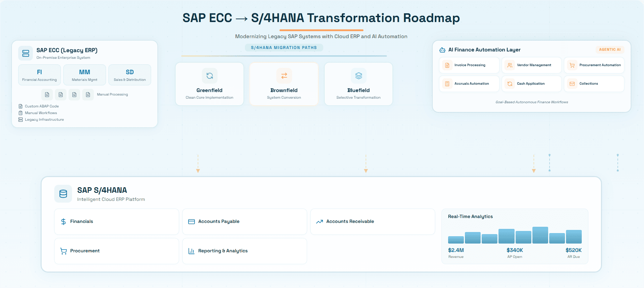Click the Intelligent Cloud ERP Platform subtitle
Screen dimensions: 644x288
click(x=111, y=199)
